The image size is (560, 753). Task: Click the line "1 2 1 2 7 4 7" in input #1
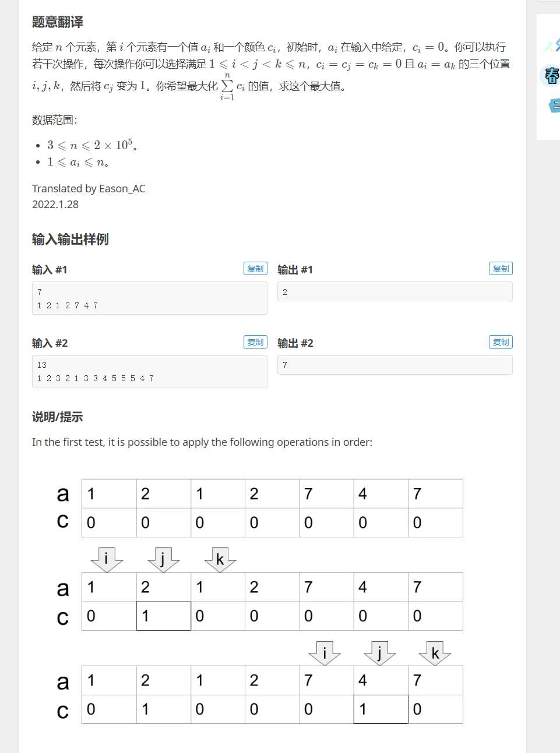67,305
